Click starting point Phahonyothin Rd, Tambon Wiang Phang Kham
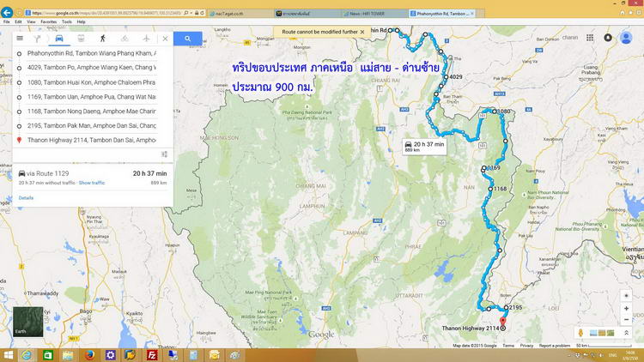Image resolution: width=644 pixels, height=362 pixels. [x=92, y=53]
